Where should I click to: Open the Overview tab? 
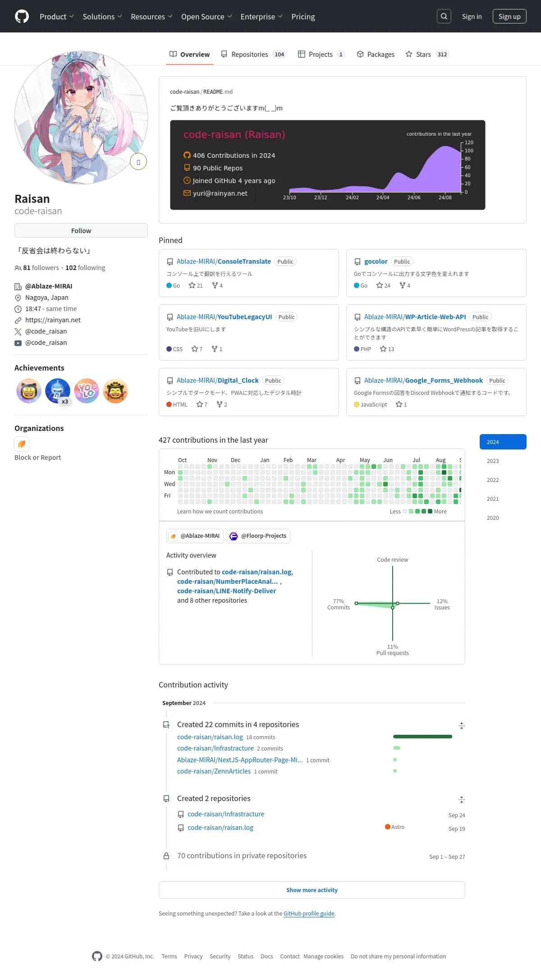tap(189, 54)
